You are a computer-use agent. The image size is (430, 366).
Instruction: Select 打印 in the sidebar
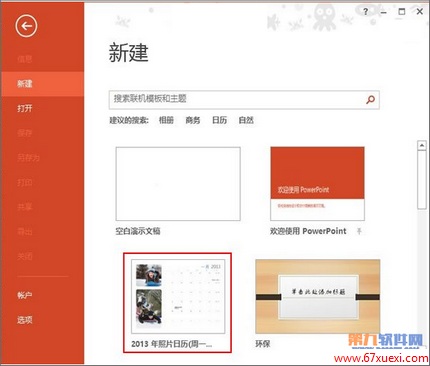point(25,182)
